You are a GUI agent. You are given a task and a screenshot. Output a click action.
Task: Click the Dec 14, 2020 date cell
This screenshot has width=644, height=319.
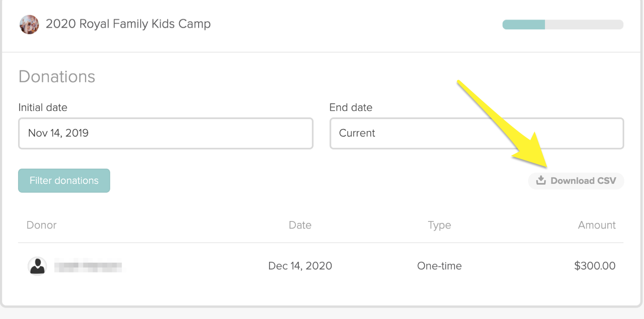300,266
